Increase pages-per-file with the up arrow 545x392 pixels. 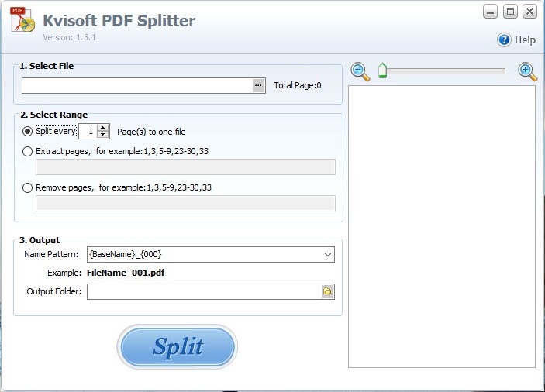click(102, 128)
